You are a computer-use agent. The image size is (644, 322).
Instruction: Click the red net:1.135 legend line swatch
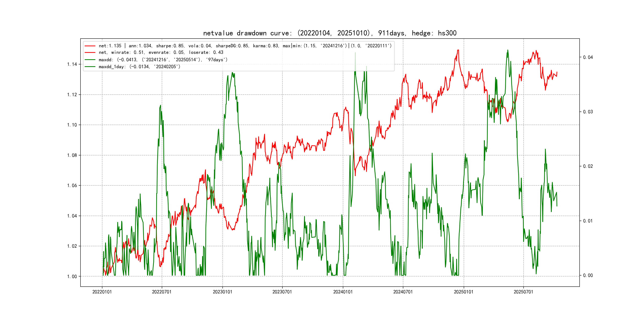90,46
